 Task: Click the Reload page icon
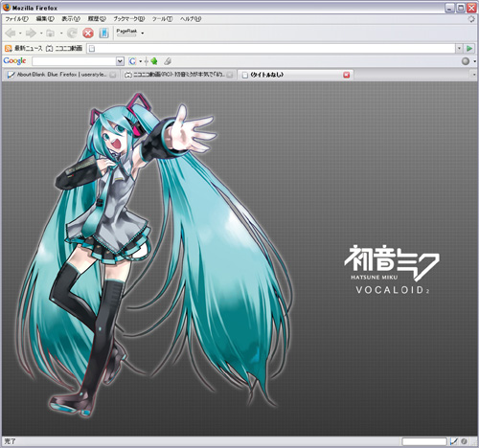coord(72,33)
